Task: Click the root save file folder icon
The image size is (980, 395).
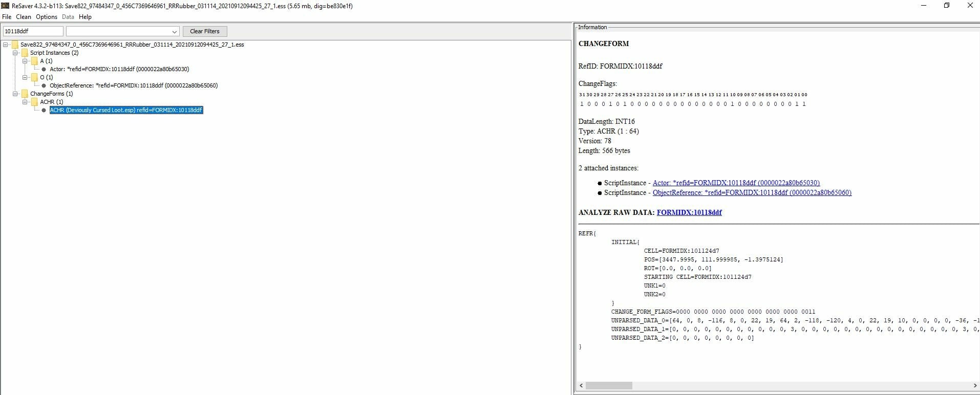Action: coord(15,45)
